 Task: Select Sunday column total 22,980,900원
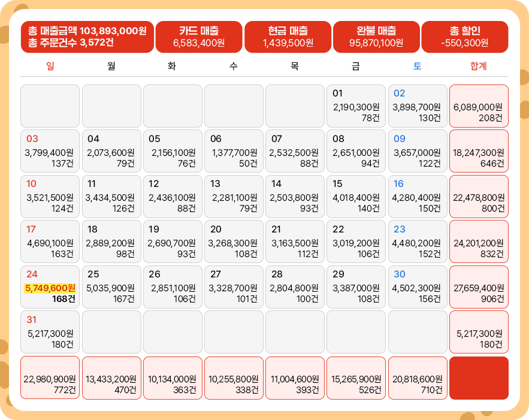(x=50, y=377)
